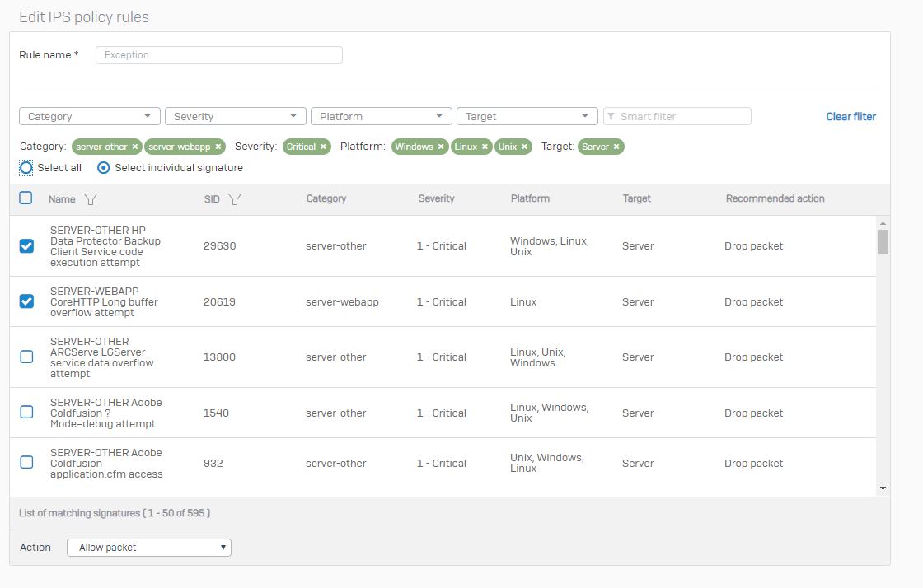Check the ARCServe LGServer signature checkbox
This screenshot has width=923, height=588.
tap(26, 357)
